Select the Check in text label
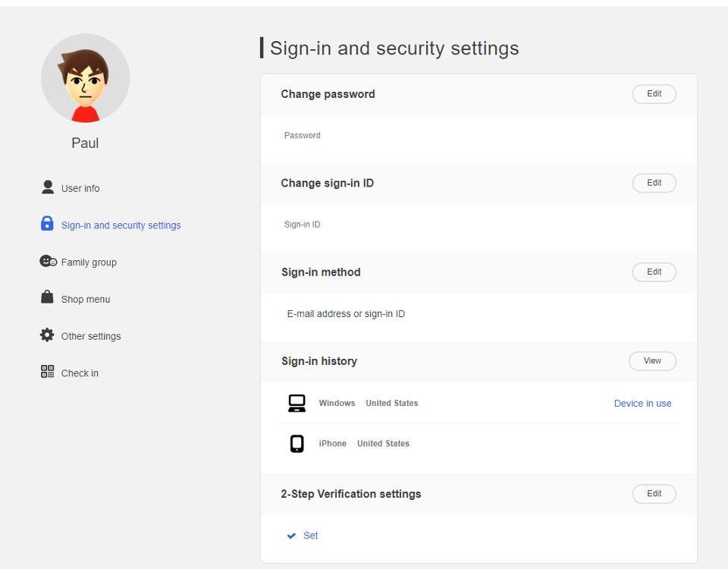 (x=80, y=373)
